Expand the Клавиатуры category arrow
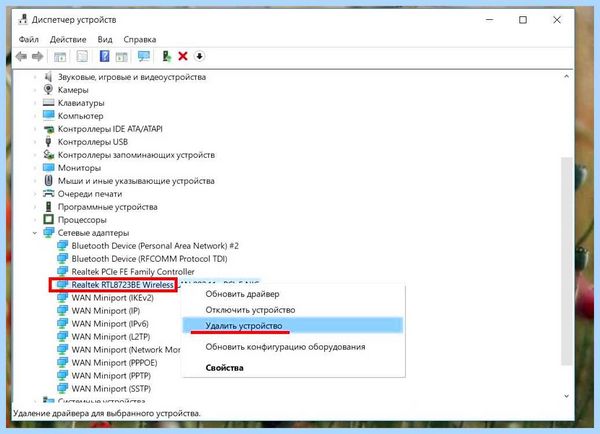This screenshot has width=600, height=434. pyautogui.click(x=35, y=103)
